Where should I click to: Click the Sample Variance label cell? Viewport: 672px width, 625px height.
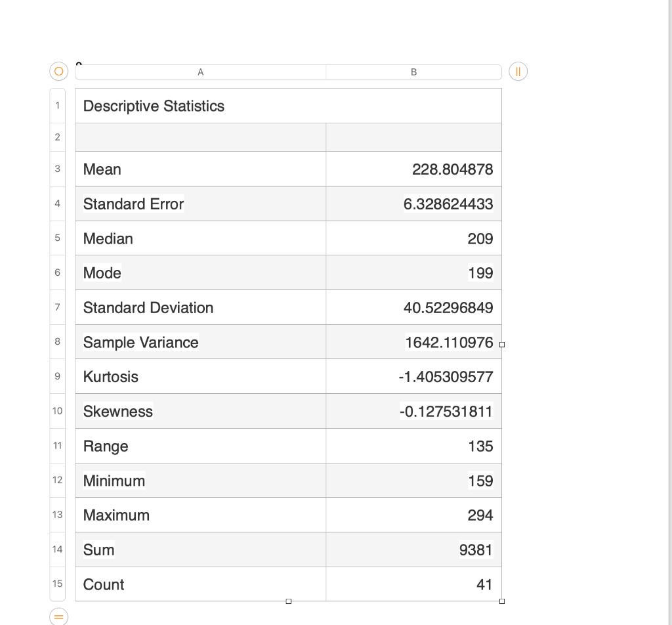pyautogui.click(x=201, y=342)
